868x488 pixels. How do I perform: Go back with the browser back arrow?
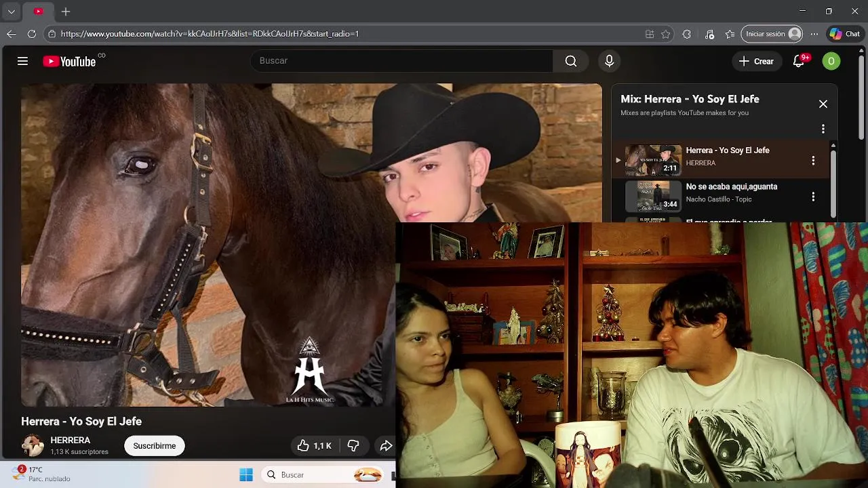click(x=12, y=34)
